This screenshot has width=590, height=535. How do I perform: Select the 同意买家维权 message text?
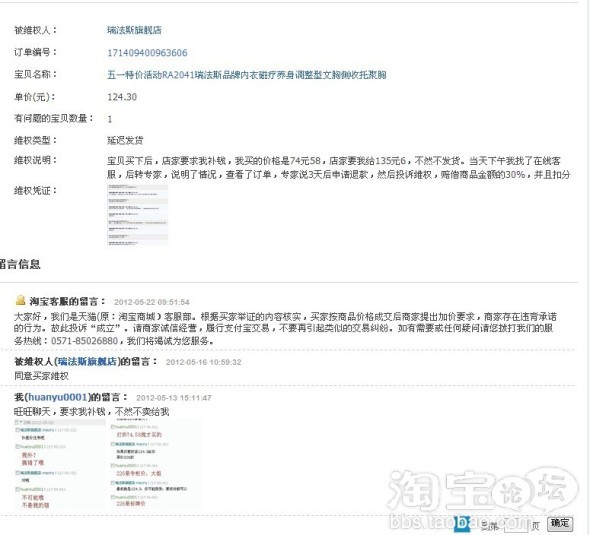tap(41, 375)
